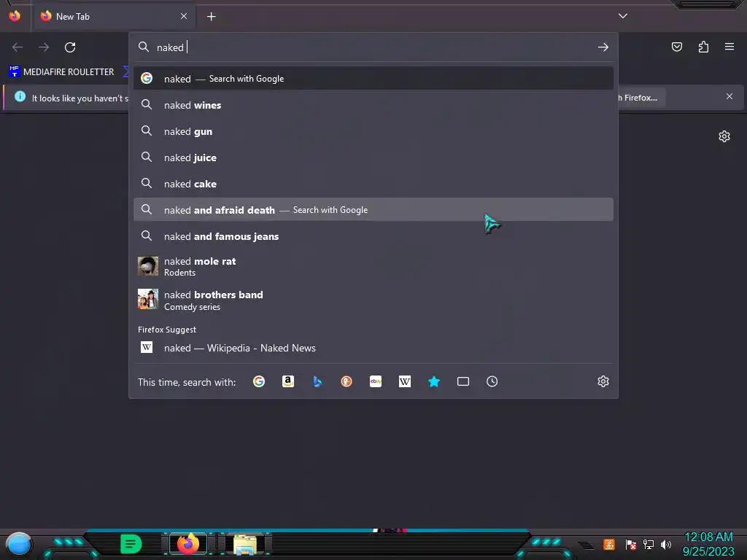Search open tabs using the tabs icon

click(463, 381)
